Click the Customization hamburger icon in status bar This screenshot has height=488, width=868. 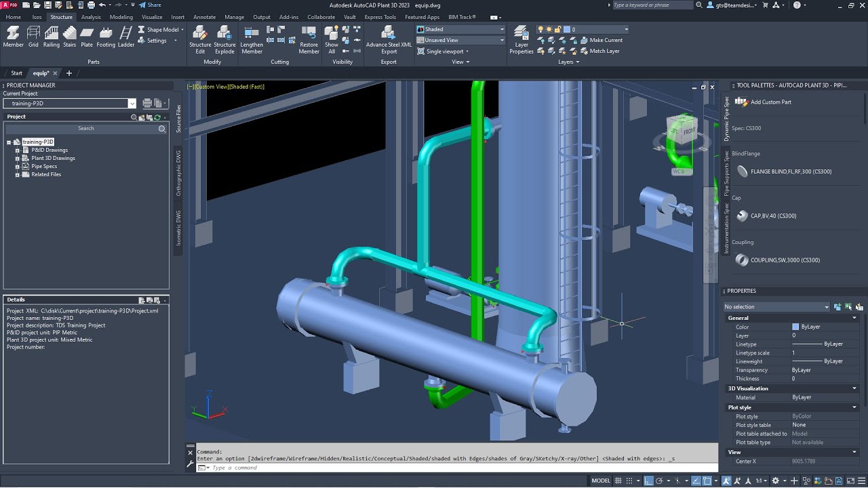tap(861, 481)
